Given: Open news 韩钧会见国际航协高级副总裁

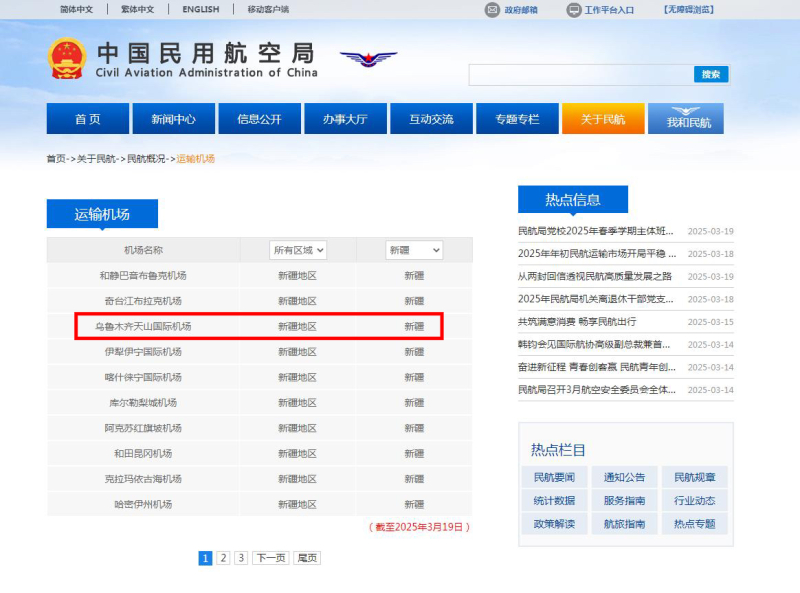Looking at the screenshot, I should coord(594,344).
